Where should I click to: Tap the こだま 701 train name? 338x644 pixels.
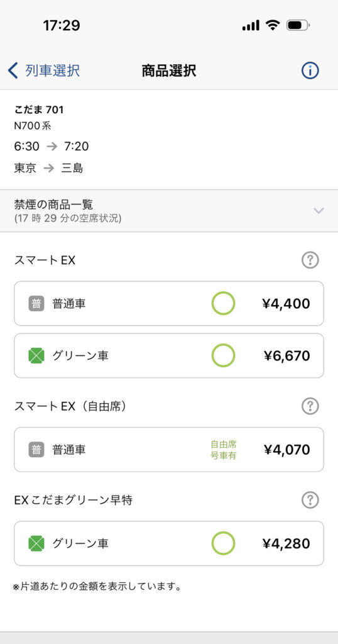39,109
